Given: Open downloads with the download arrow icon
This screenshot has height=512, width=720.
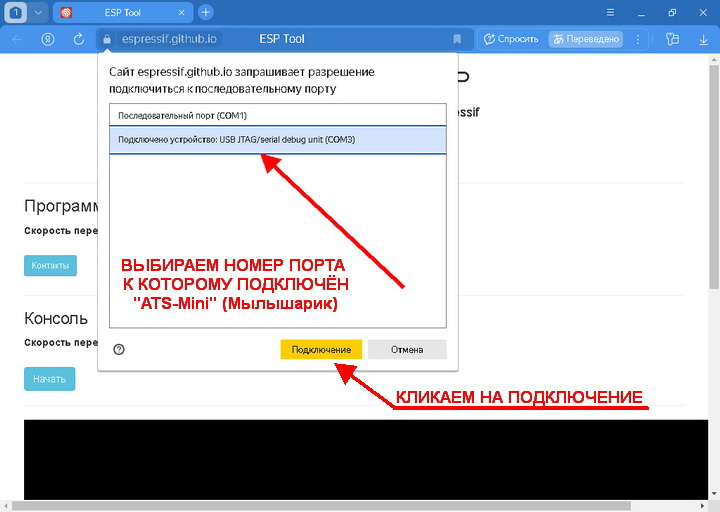Looking at the screenshot, I should pos(703,39).
